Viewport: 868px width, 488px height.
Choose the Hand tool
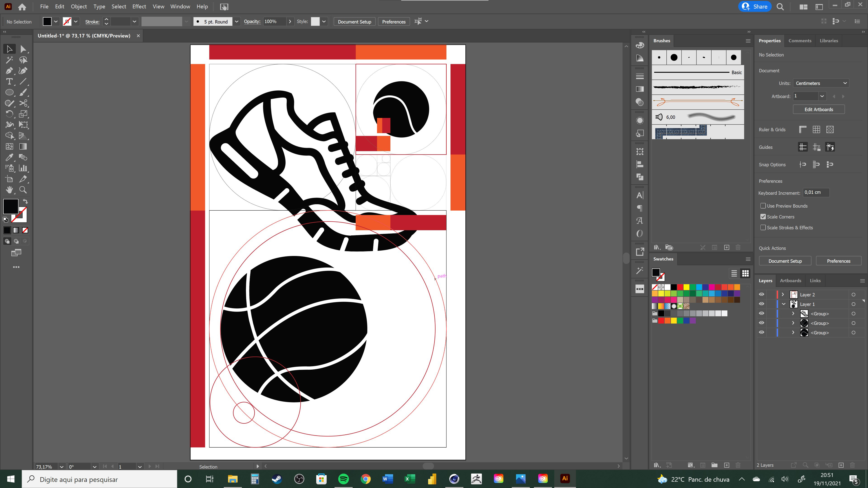pyautogui.click(x=9, y=190)
